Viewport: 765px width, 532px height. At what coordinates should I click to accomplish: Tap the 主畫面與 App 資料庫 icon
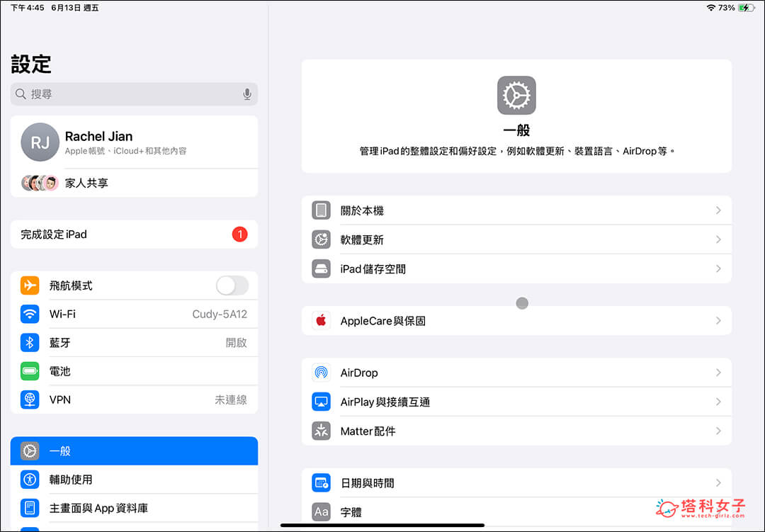pyautogui.click(x=30, y=508)
